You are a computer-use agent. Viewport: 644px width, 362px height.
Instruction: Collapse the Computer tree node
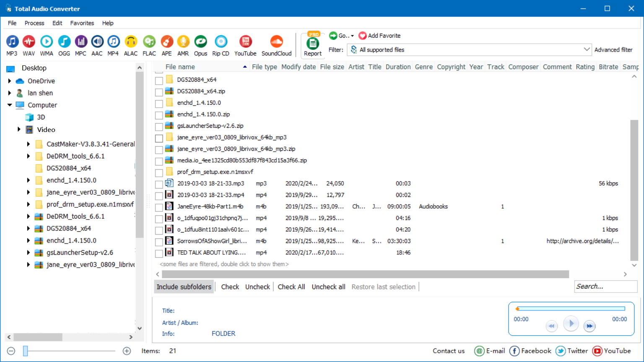click(x=10, y=105)
